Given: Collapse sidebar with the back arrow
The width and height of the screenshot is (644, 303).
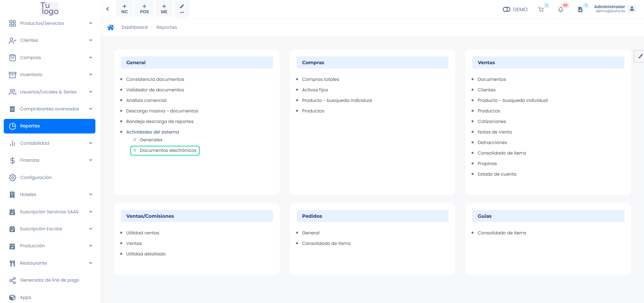Looking at the screenshot, I should pos(108,9).
